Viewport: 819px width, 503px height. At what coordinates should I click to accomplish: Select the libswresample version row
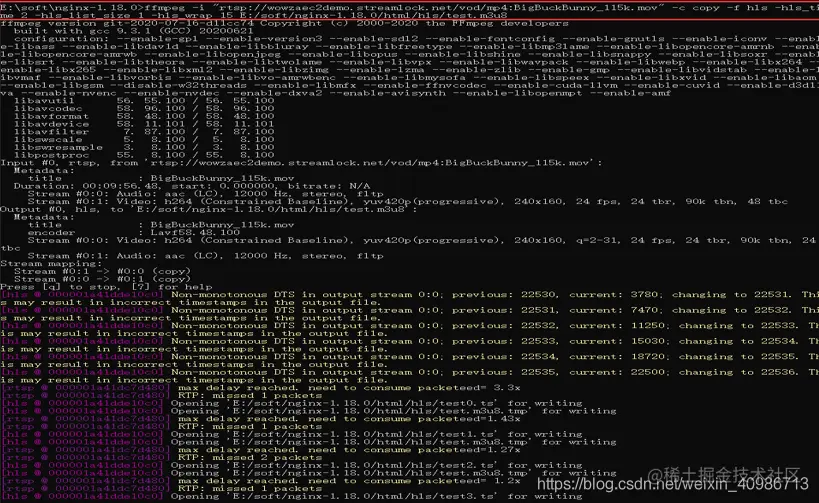click(x=144, y=147)
